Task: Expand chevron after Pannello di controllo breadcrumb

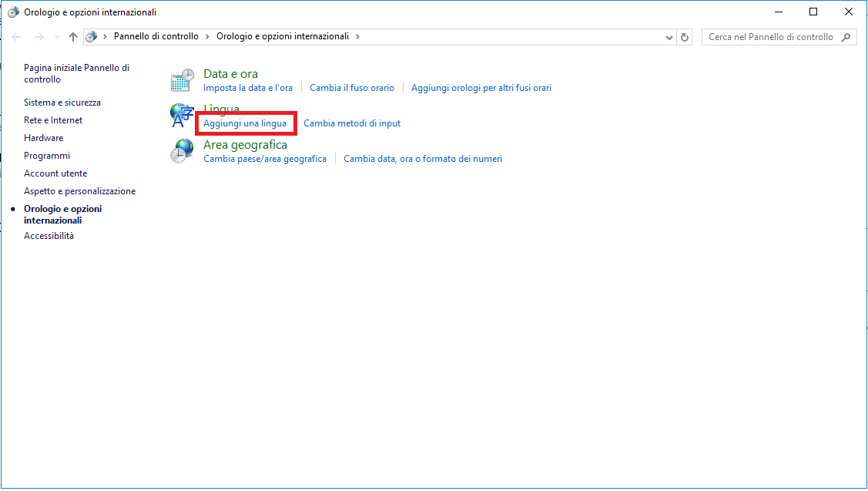Action: pyautogui.click(x=208, y=36)
